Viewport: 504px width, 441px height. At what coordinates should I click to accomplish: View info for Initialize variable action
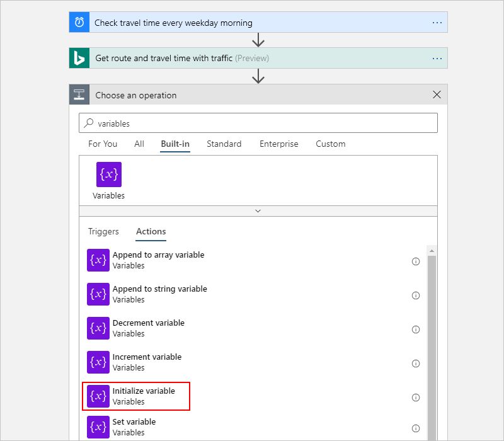click(416, 398)
